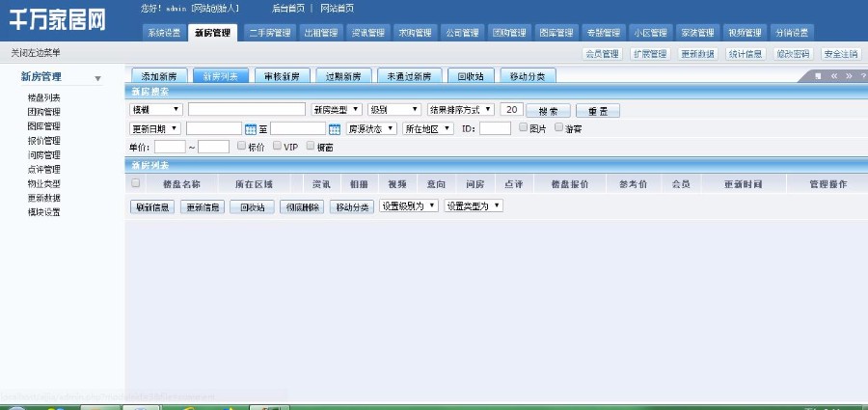The width and height of the screenshot is (868, 410).
Task: Open 楼盘列表 in the sidebar
Action: (43, 97)
